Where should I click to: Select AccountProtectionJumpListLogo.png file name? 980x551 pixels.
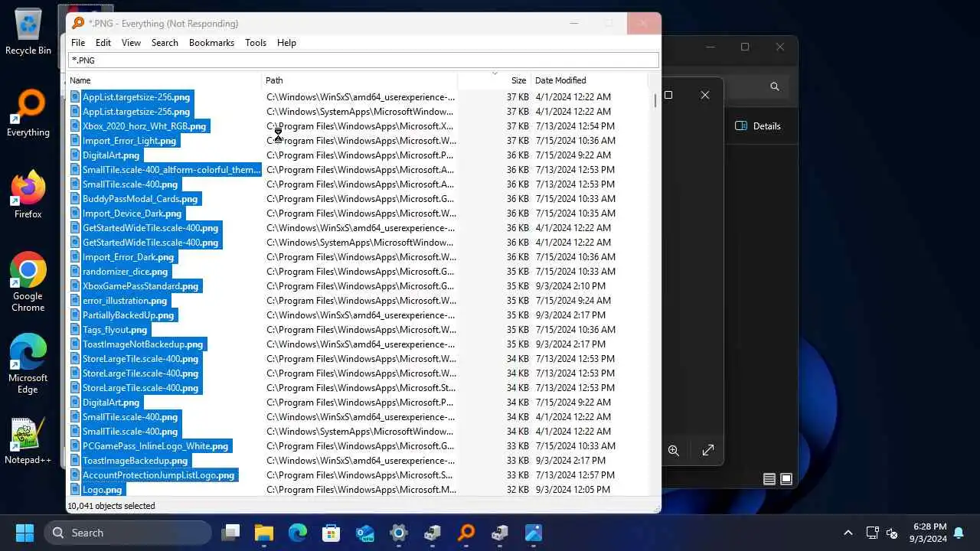(158, 475)
